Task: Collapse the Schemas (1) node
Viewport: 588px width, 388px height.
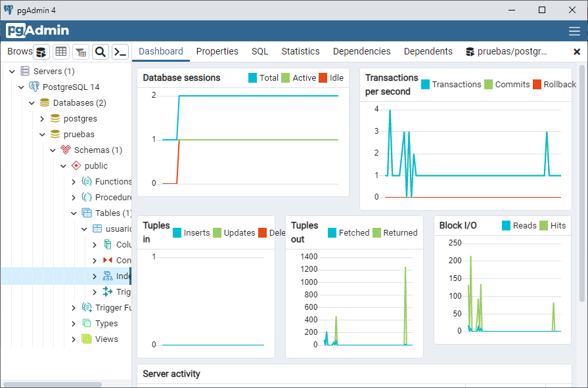Action: click(53, 150)
